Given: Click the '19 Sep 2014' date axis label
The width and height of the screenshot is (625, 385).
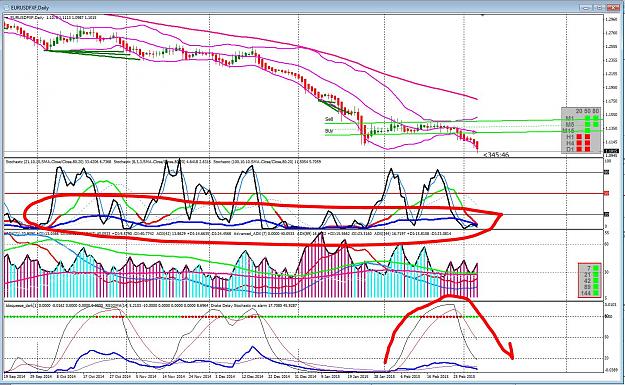Looking at the screenshot, I should click(x=15, y=376).
